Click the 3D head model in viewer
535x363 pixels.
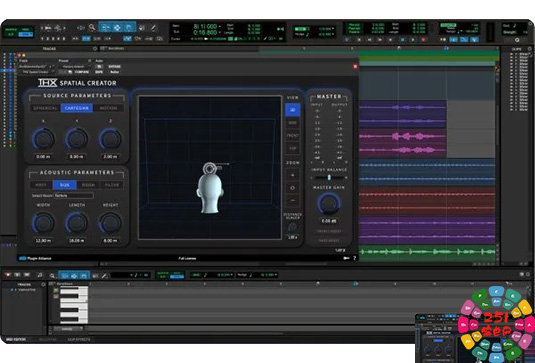(210, 193)
